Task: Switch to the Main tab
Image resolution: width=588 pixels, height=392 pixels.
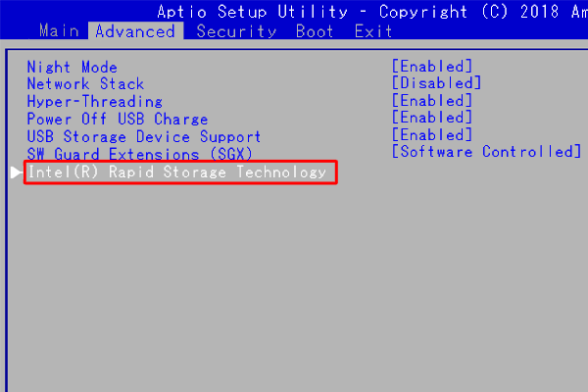Action: 61,31
